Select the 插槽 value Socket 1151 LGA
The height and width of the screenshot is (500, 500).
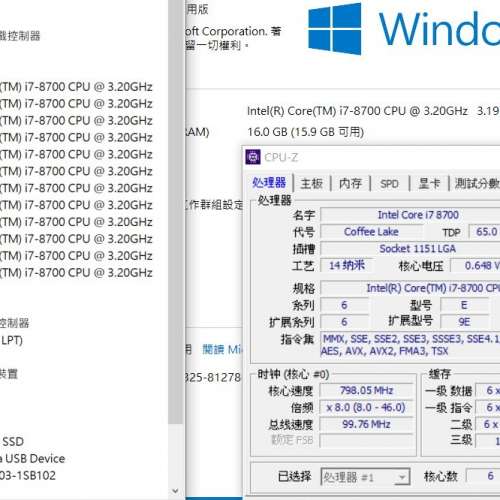tap(417, 248)
